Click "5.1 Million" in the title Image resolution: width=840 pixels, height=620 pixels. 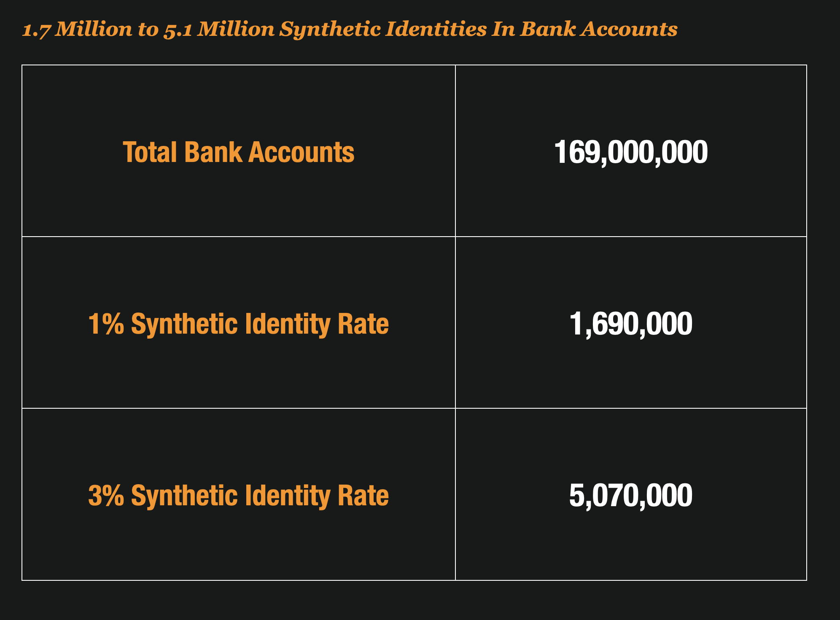(x=219, y=30)
